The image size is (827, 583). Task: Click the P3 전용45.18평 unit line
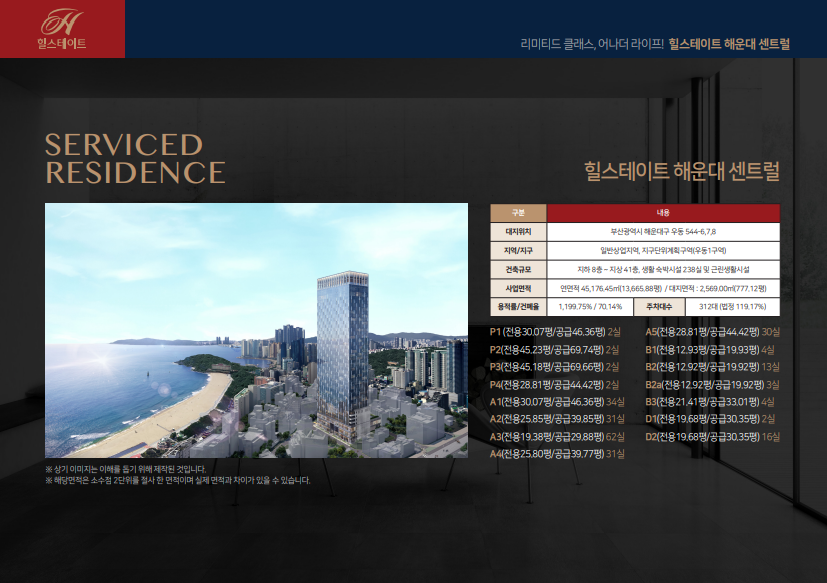554,367
